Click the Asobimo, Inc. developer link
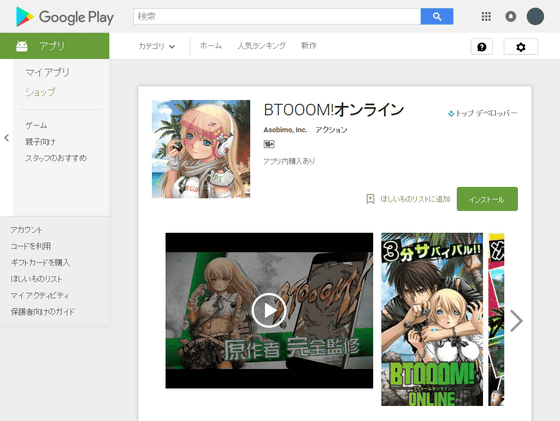This screenshot has height=421, width=560. (x=285, y=130)
